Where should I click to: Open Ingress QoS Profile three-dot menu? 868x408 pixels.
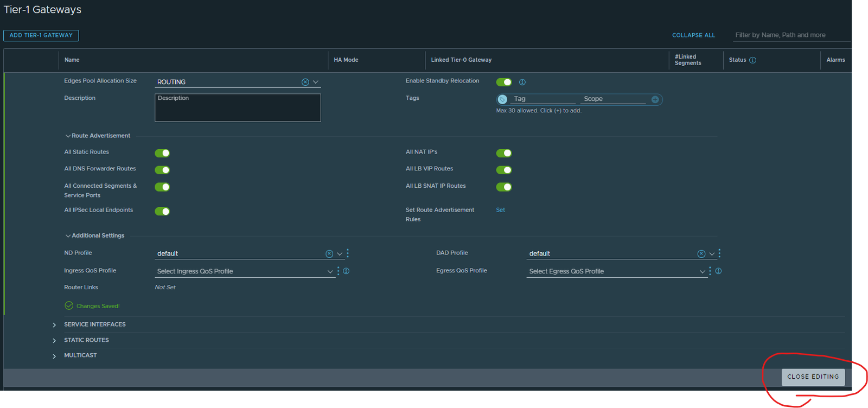pyautogui.click(x=338, y=271)
